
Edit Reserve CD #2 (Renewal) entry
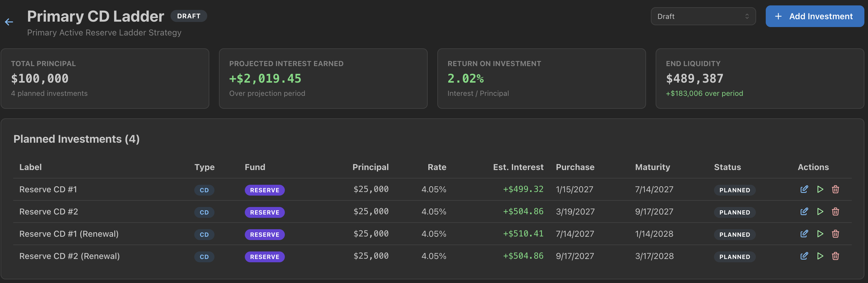click(804, 256)
